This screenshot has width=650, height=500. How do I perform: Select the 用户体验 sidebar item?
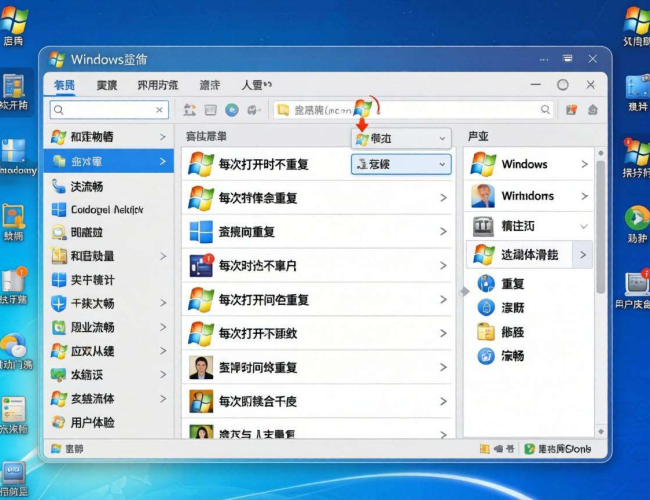click(109, 422)
